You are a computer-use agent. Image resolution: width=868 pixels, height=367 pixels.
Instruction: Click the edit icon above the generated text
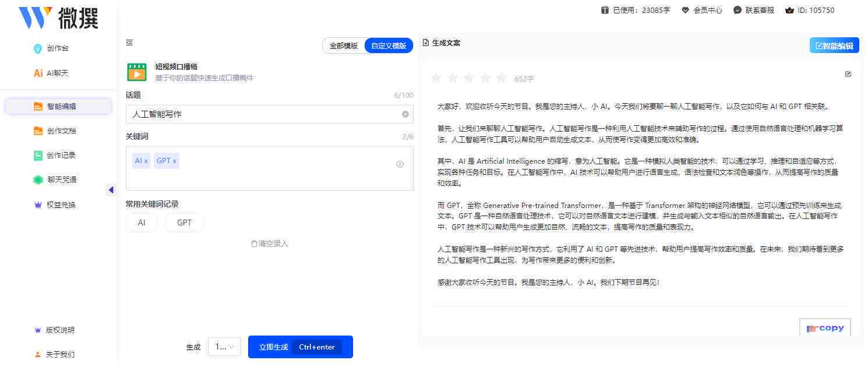(848, 74)
